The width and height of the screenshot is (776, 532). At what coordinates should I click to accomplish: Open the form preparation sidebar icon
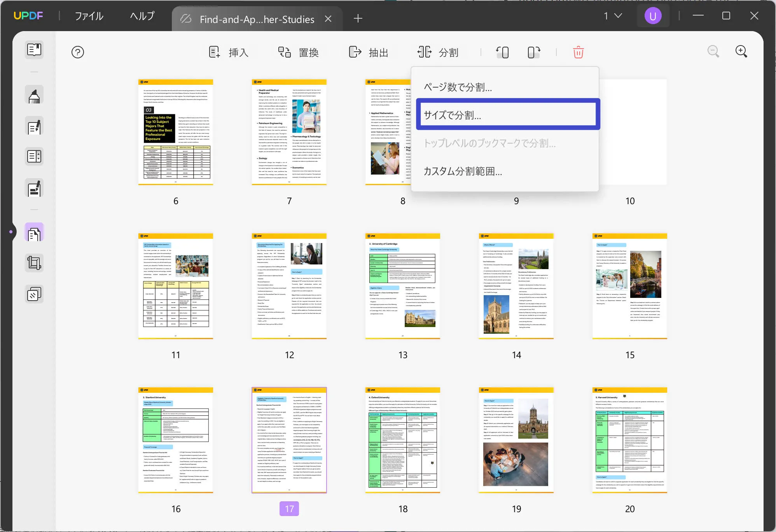[x=34, y=157]
